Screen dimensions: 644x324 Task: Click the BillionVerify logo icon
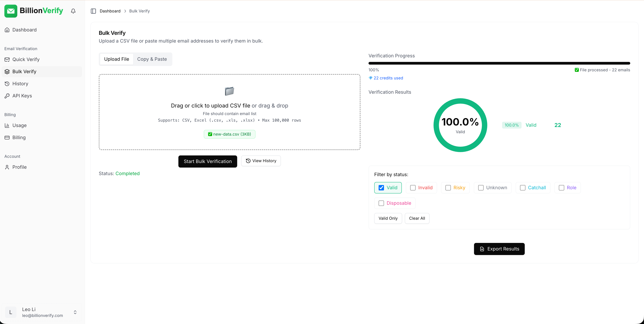pos(11,11)
